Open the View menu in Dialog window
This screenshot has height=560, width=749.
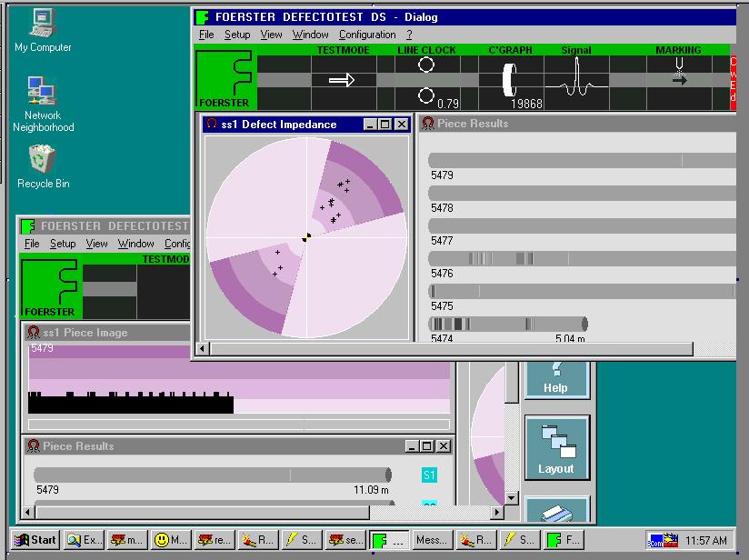tap(271, 35)
